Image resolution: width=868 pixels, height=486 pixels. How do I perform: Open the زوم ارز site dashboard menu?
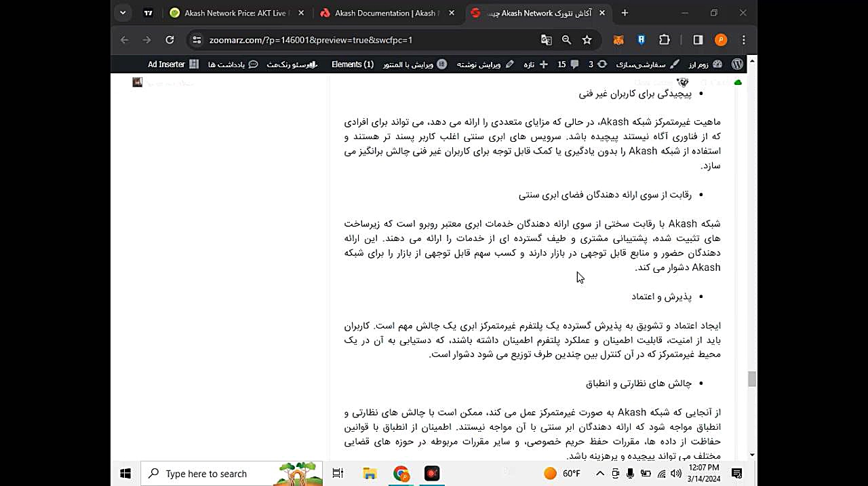point(707,64)
